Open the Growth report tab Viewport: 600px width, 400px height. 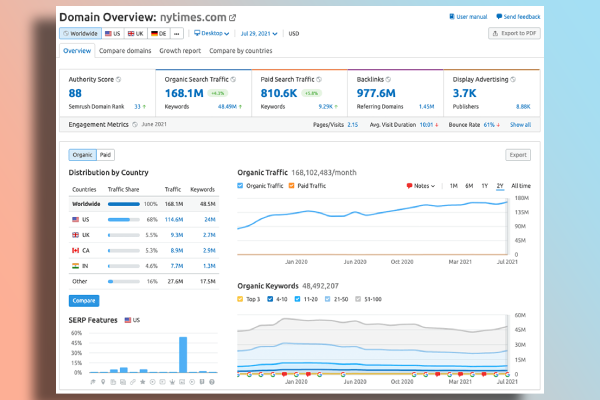[180, 51]
